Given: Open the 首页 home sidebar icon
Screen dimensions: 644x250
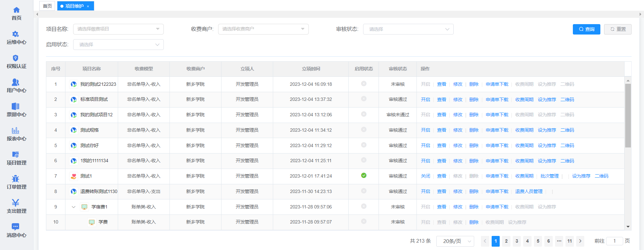Looking at the screenshot, I should pos(16,10).
